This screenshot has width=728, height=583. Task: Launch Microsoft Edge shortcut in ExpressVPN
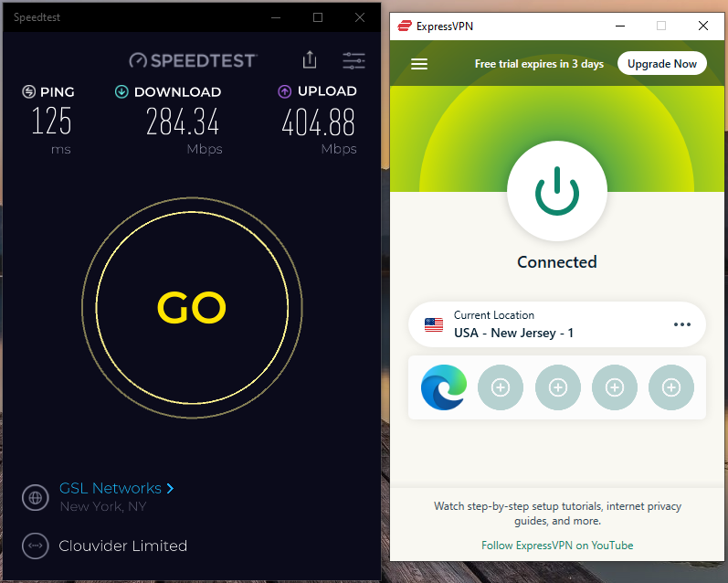(444, 387)
